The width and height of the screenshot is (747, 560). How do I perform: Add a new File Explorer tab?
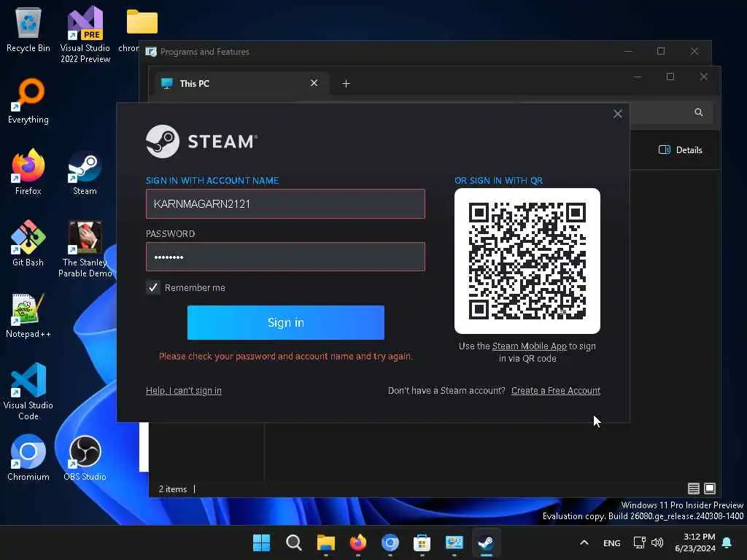[347, 83]
